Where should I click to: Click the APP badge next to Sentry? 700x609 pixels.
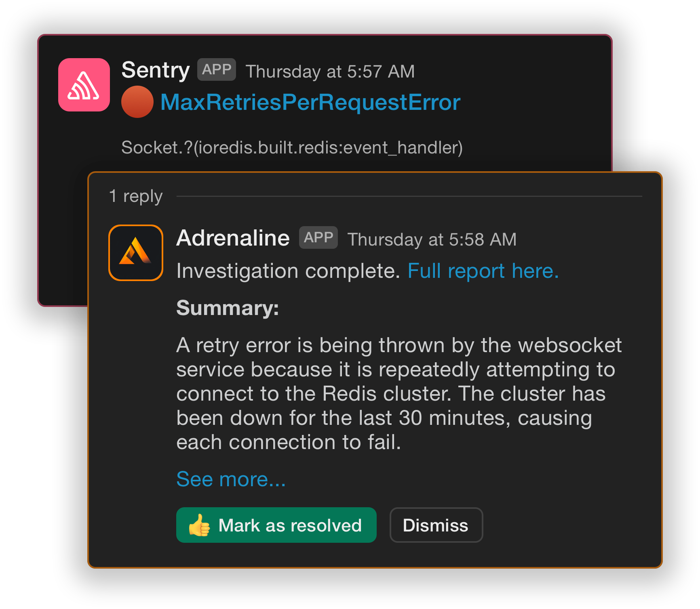216,69
